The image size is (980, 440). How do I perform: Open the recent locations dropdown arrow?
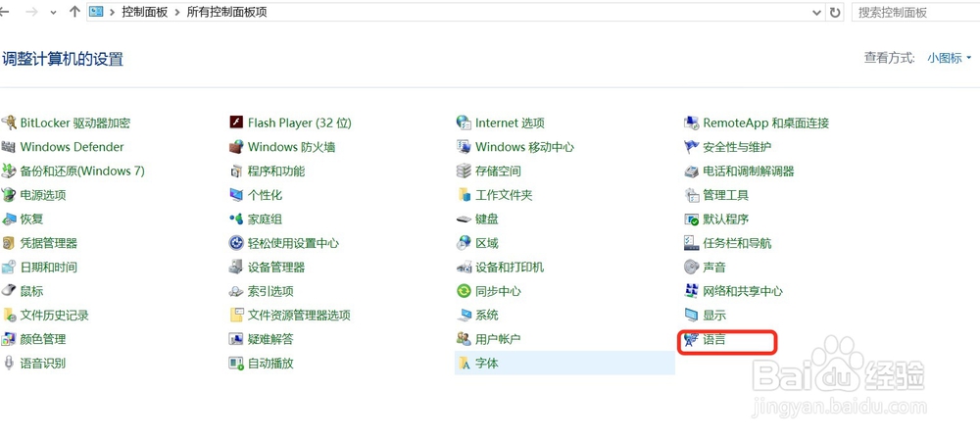tap(53, 12)
